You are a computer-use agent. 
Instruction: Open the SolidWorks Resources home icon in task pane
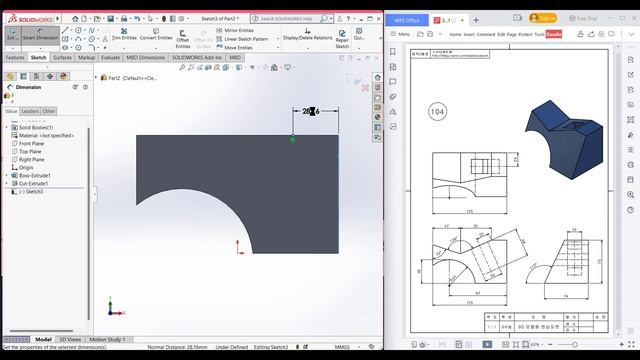coord(378,78)
